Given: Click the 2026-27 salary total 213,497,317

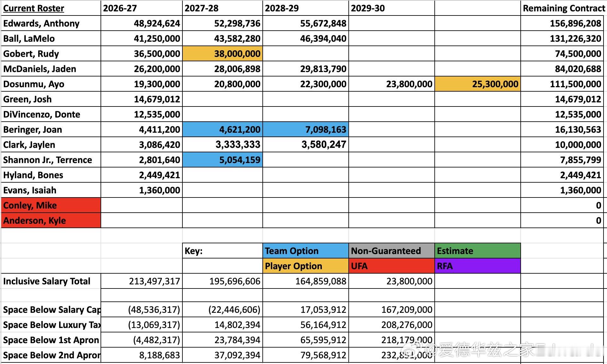Looking at the screenshot, I should click(x=142, y=281).
